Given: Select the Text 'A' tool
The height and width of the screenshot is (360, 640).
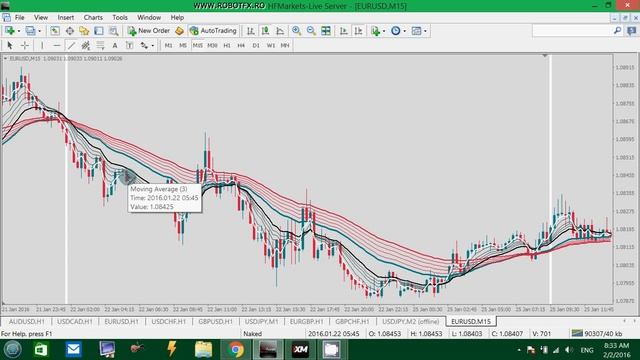Looking at the screenshot, I should pos(115,45).
